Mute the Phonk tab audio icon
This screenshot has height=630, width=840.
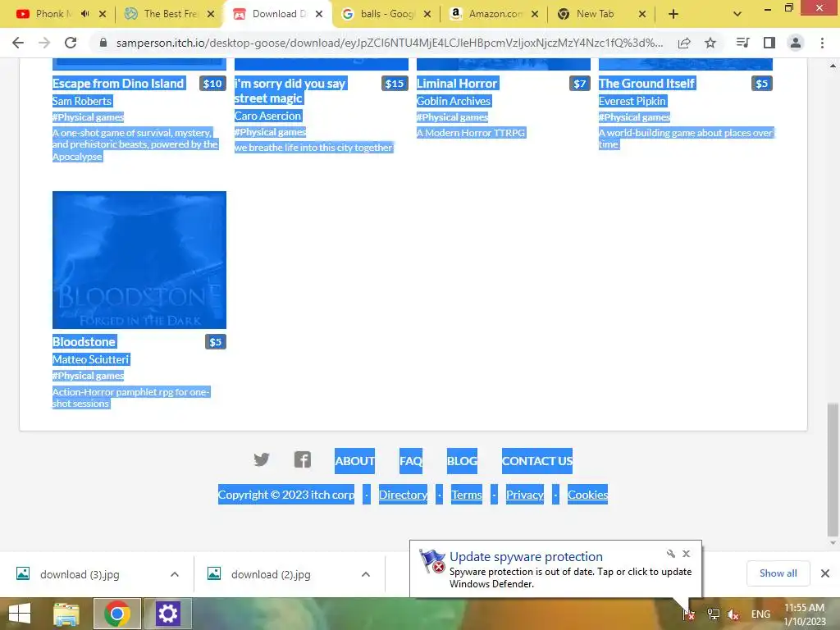coord(84,14)
